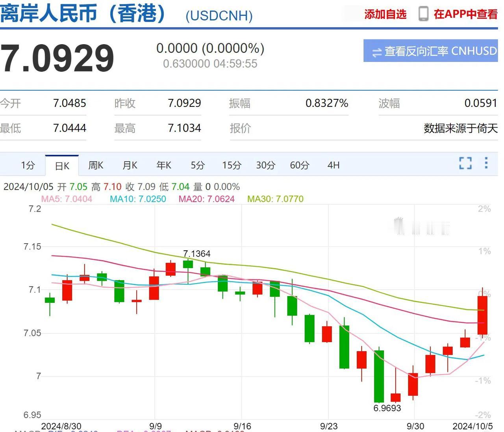Select the 年K tab
Viewport: 504px width, 432px height.
pos(164,165)
